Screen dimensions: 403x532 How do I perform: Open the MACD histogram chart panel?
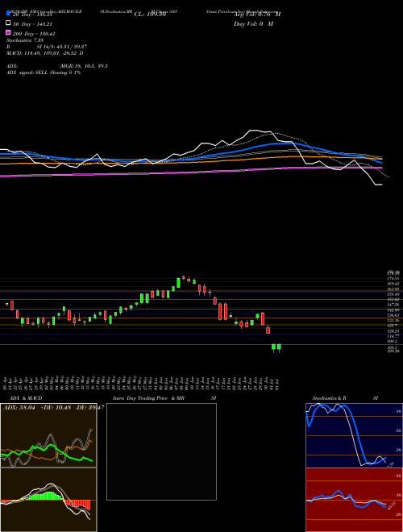point(48,500)
